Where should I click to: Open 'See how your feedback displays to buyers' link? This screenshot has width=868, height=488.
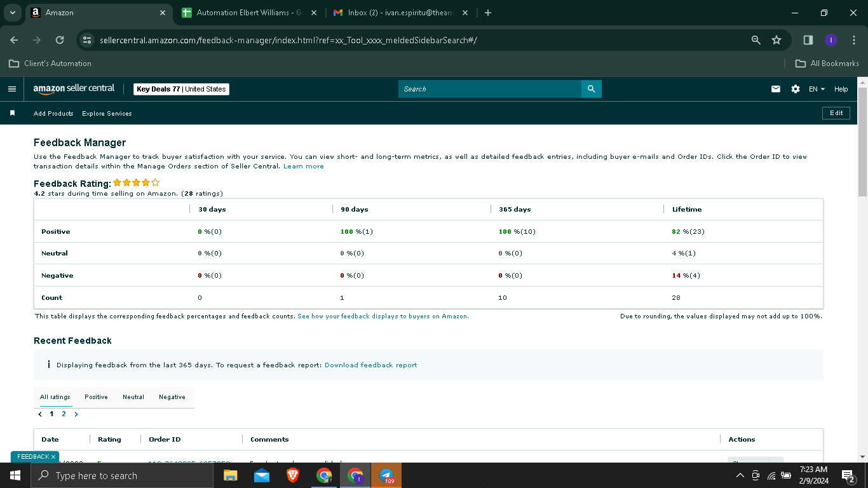[x=383, y=316]
